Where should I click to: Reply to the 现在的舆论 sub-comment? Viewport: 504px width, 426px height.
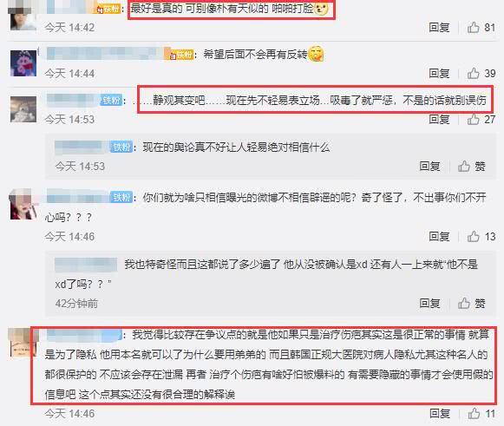(x=429, y=167)
